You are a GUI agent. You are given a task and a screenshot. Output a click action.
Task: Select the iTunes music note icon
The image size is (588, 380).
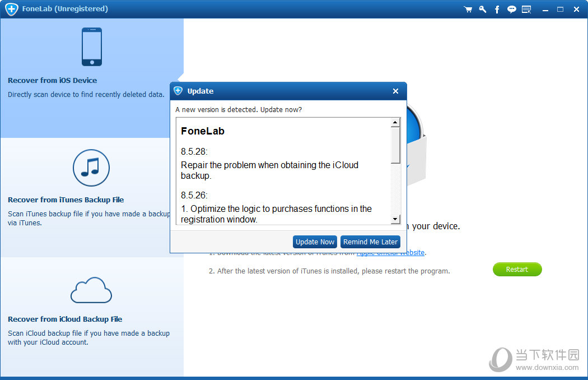[91, 168]
